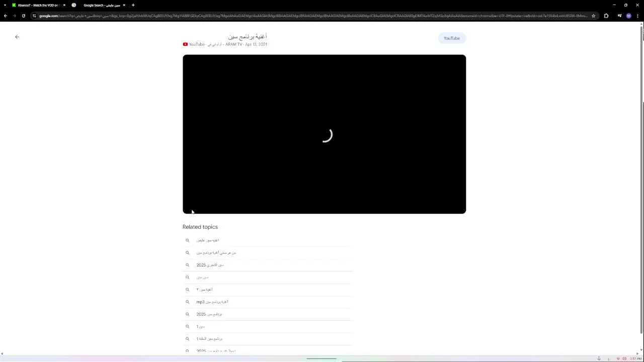Click search icon beside سين 1
This screenshot has height=362, width=644.
point(187,326)
